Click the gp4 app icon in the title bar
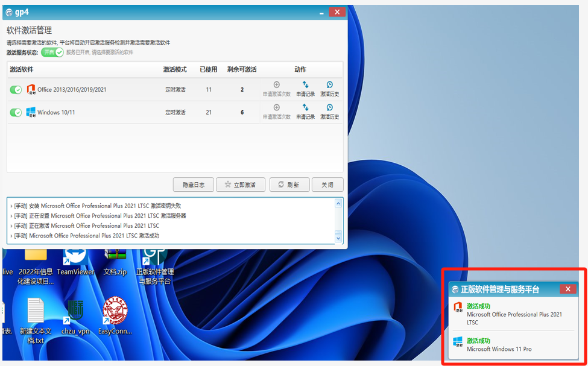The width and height of the screenshot is (588, 366). (10, 13)
